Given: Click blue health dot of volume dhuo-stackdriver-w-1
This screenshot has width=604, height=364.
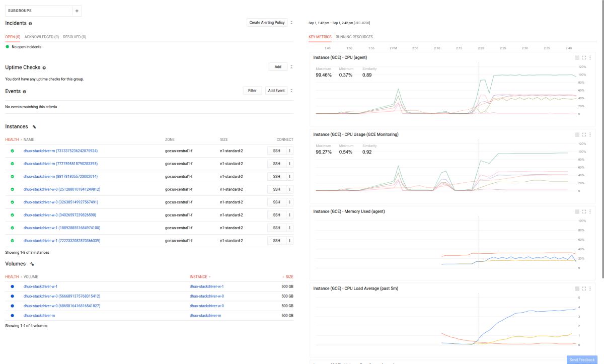Looking at the screenshot, I should point(12,286).
